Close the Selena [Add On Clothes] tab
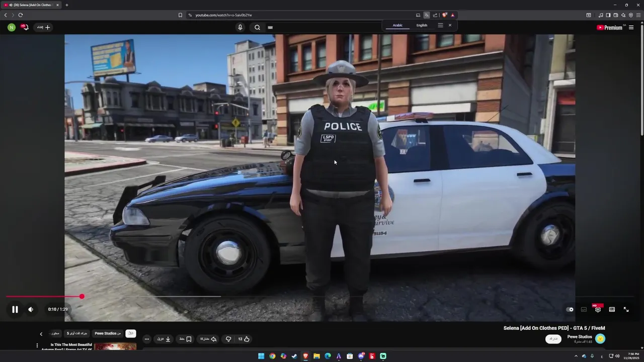Image resolution: width=644 pixels, height=362 pixels. pos(57,5)
